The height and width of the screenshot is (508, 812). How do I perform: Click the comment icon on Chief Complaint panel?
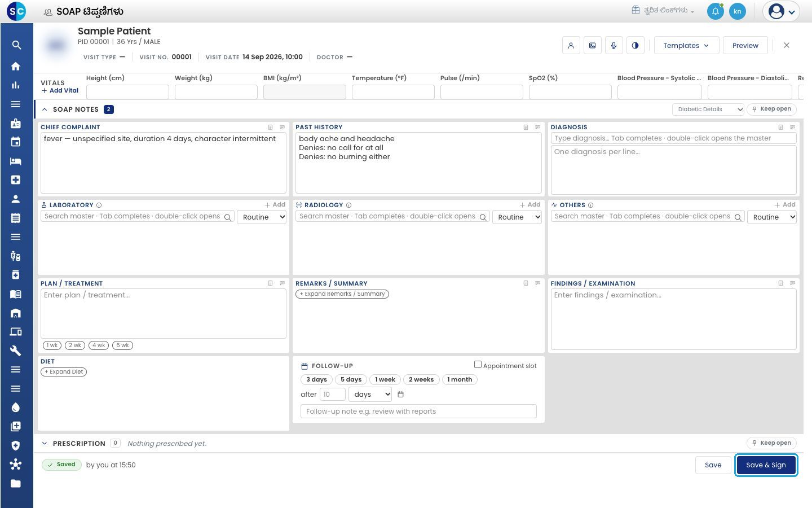pos(283,127)
